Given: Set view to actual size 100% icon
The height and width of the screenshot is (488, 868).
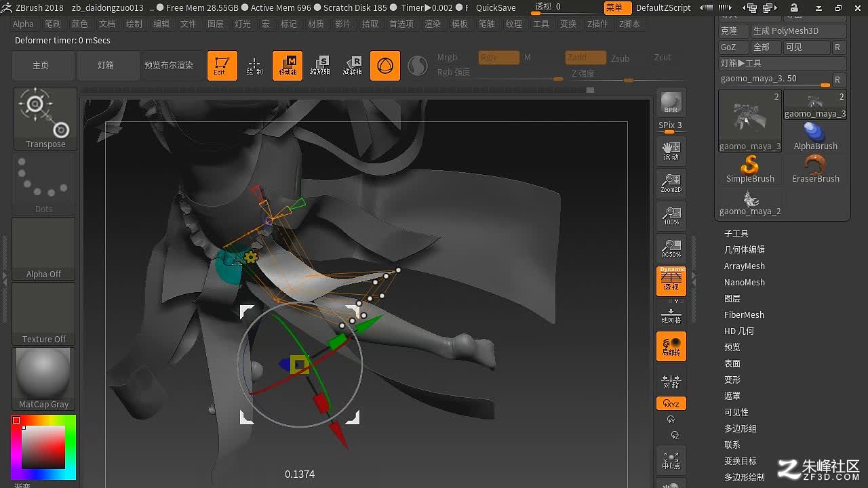Looking at the screenshot, I should click(671, 216).
